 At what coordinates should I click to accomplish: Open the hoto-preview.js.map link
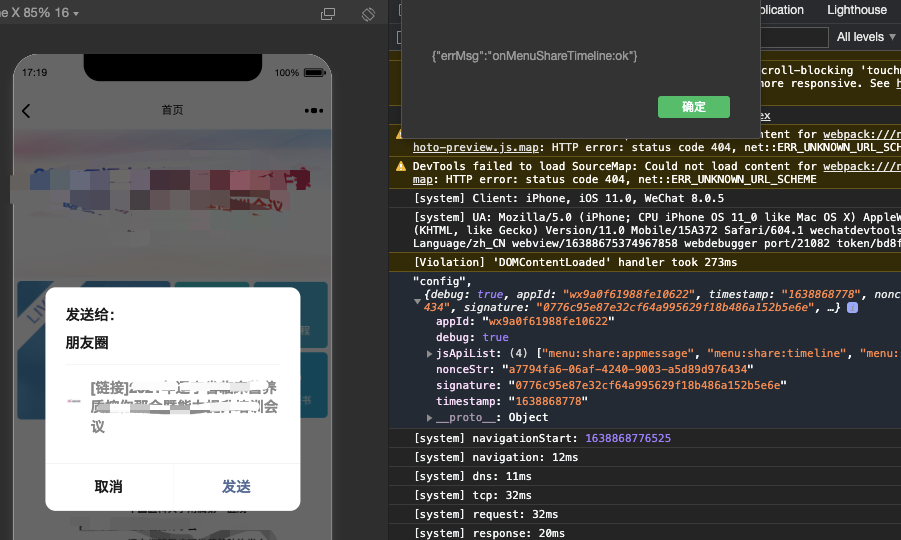(476, 147)
